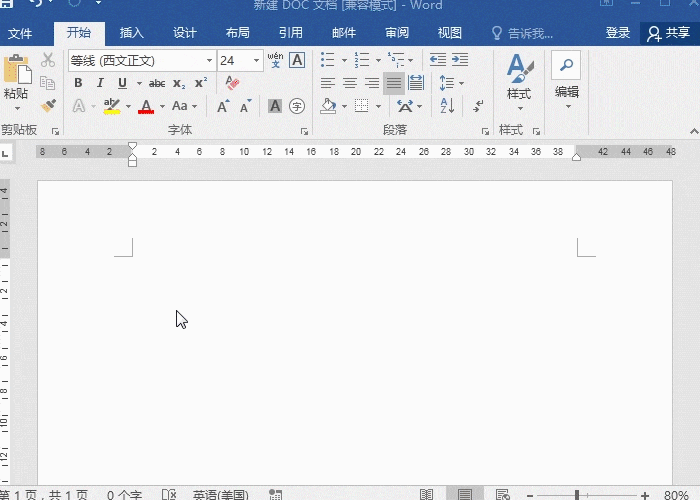Toggle Subscript formatting

click(x=179, y=83)
